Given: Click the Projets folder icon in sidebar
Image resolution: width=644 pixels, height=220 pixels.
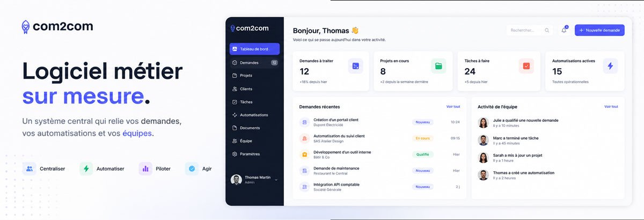Looking at the screenshot, I should (x=235, y=76).
